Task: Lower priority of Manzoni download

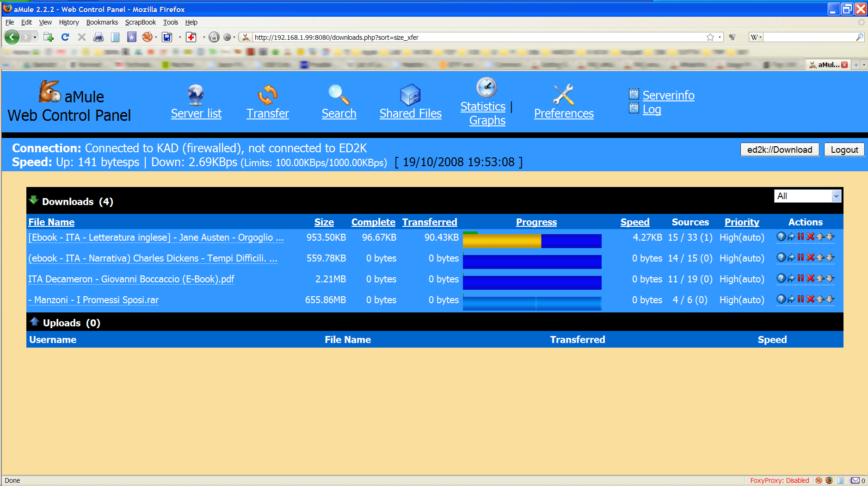Action: click(830, 299)
